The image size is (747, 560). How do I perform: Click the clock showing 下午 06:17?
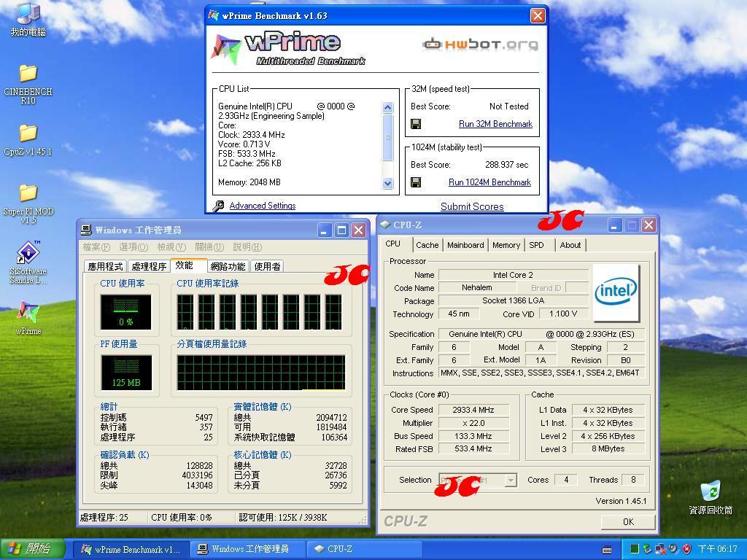pos(718,549)
